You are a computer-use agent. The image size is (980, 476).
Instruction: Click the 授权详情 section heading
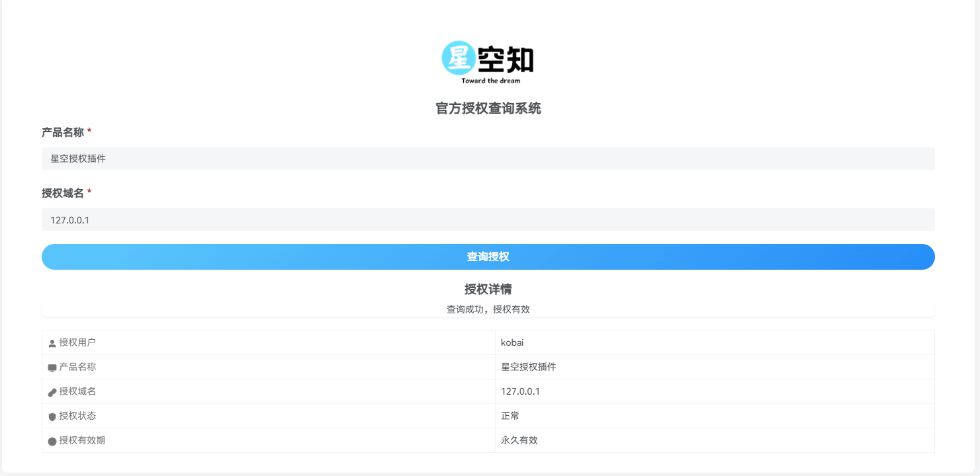tap(488, 289)
